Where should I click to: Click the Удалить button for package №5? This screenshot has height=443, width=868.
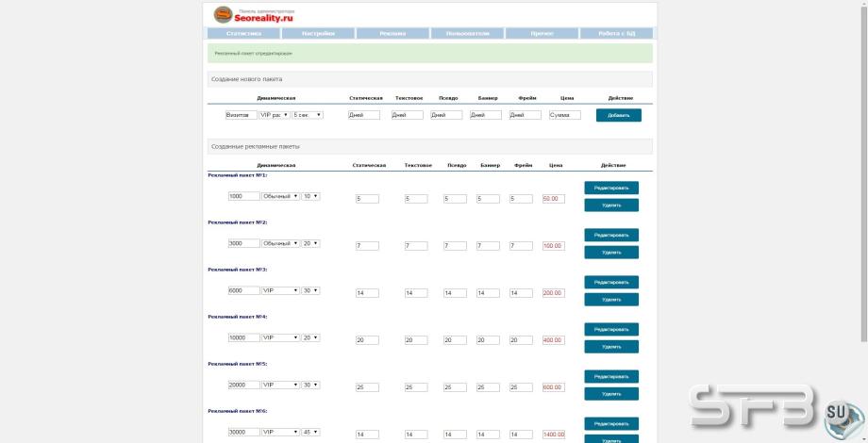click(611, 394)
